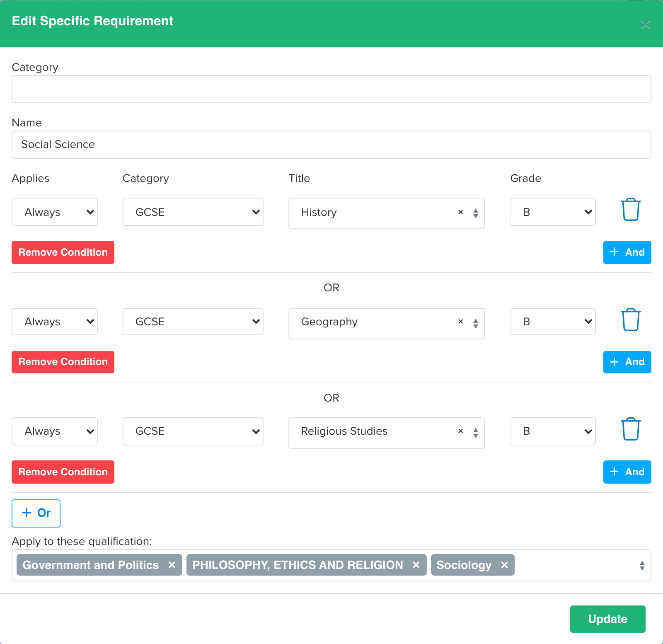This screenshot has width=663, height=644.
Task: Edit the Name field containing Social Science
Action: click(x=331, y=145)
